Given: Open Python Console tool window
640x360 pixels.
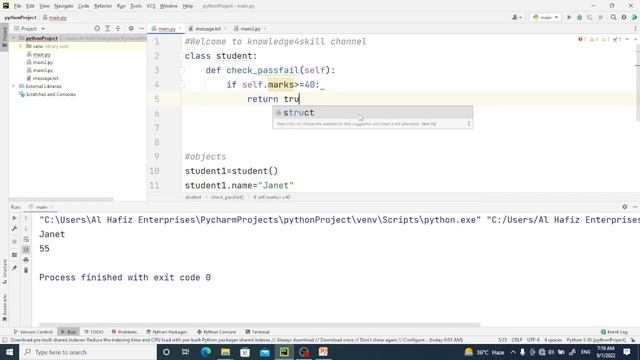Looking at the screenshot, I should coord(216,332).
